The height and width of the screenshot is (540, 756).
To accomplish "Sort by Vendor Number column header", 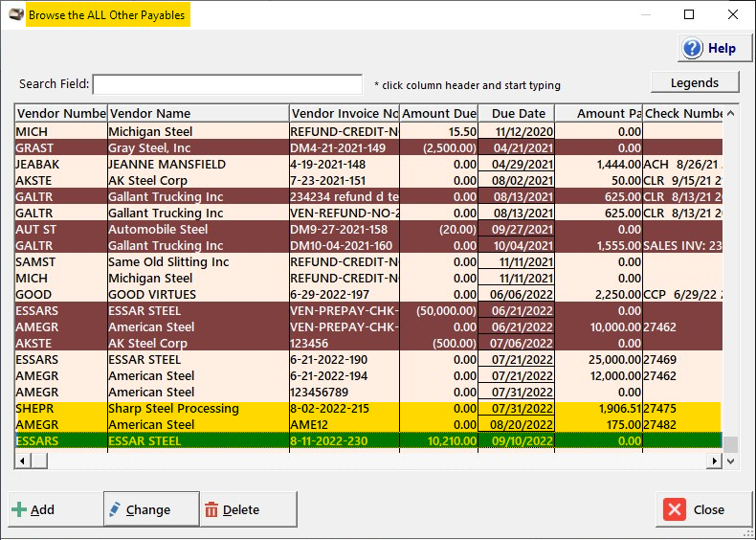I will pyautogui.click(x=60, y=113).
